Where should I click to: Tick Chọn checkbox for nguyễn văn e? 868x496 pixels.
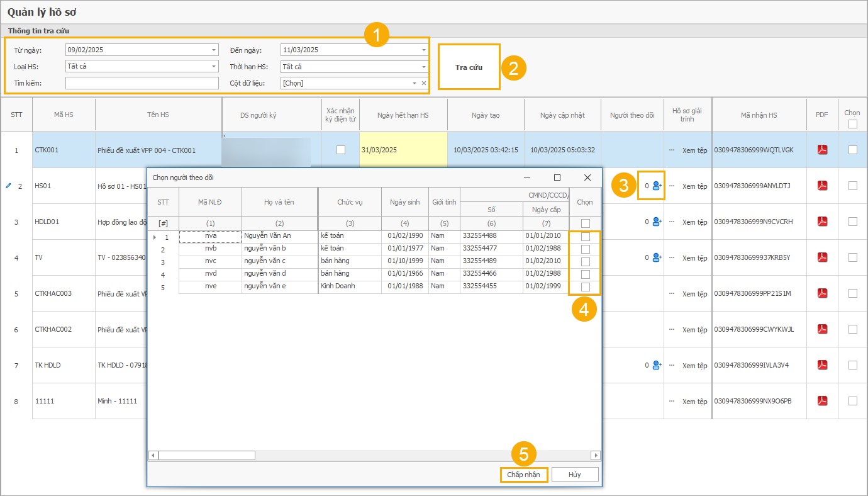point(585,287)
